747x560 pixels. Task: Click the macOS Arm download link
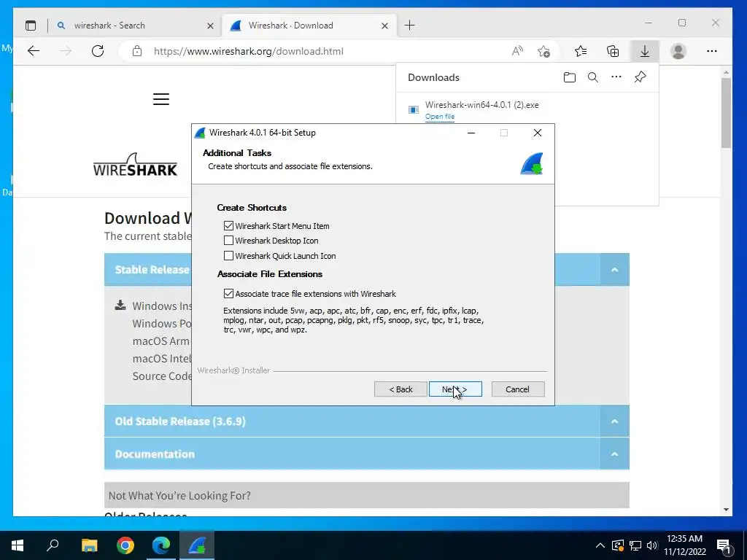(161, 341)
